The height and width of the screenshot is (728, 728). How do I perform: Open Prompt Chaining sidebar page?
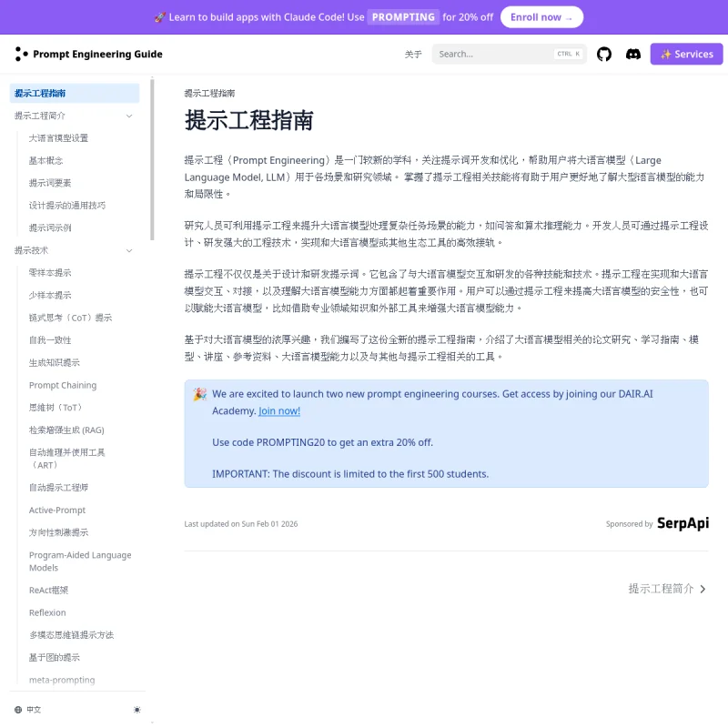pos(63,385)
